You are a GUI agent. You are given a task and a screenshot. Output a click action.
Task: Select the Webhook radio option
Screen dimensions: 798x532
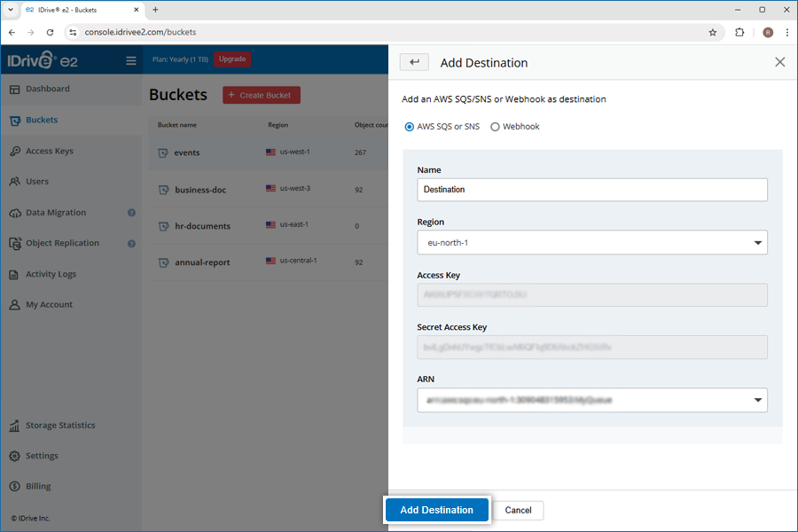495,127
